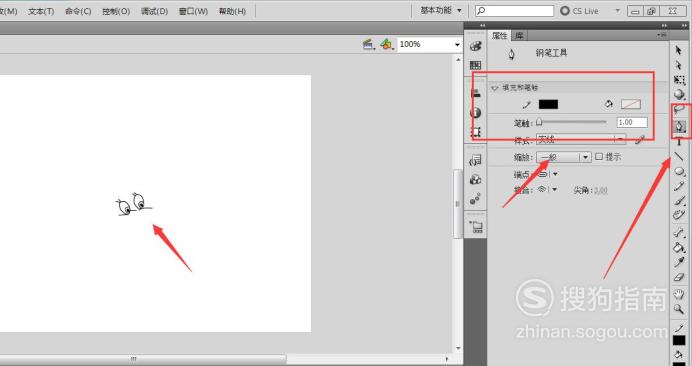Click the stage vertical scrollbar thumb

click(458, 204)
